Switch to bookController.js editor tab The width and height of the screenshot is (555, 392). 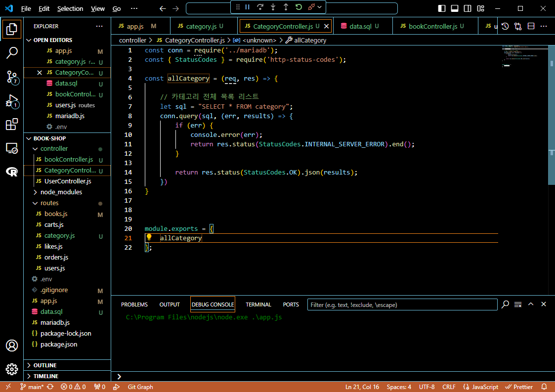pyautogui.click(x=435, y=26)
